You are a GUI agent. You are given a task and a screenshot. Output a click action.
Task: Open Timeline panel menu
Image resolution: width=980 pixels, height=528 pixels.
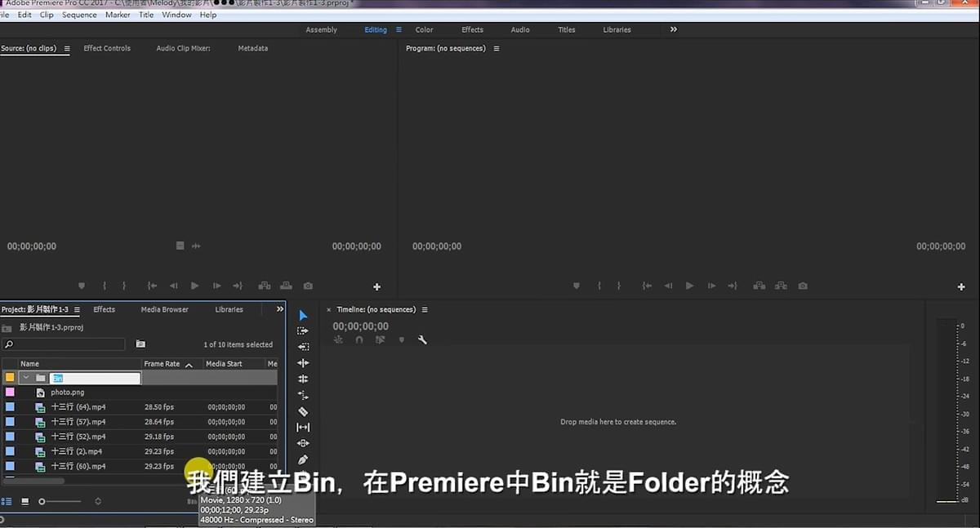[x=425, y=309]
